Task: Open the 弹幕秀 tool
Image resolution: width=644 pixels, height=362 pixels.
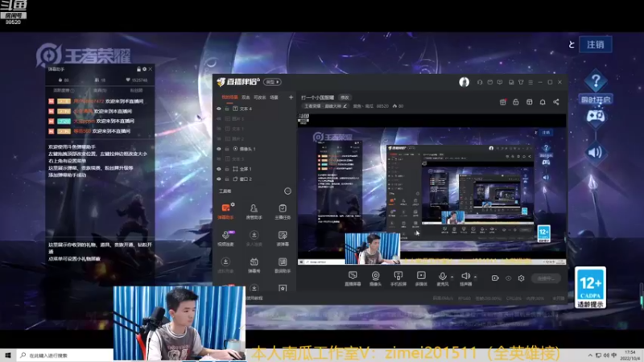Action: tap(254, 265)
